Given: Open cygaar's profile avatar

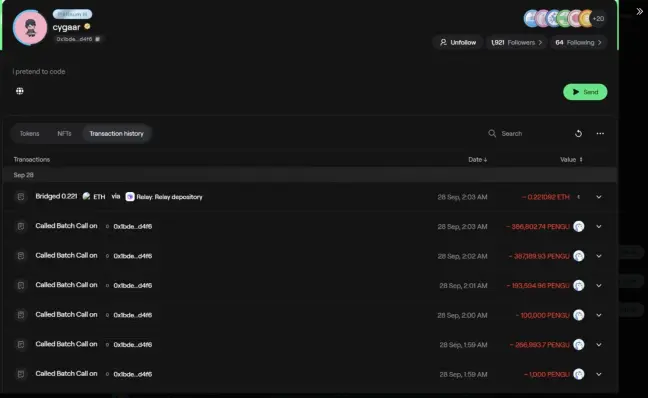Looking at the screenshot, I should tap(30, 28).
